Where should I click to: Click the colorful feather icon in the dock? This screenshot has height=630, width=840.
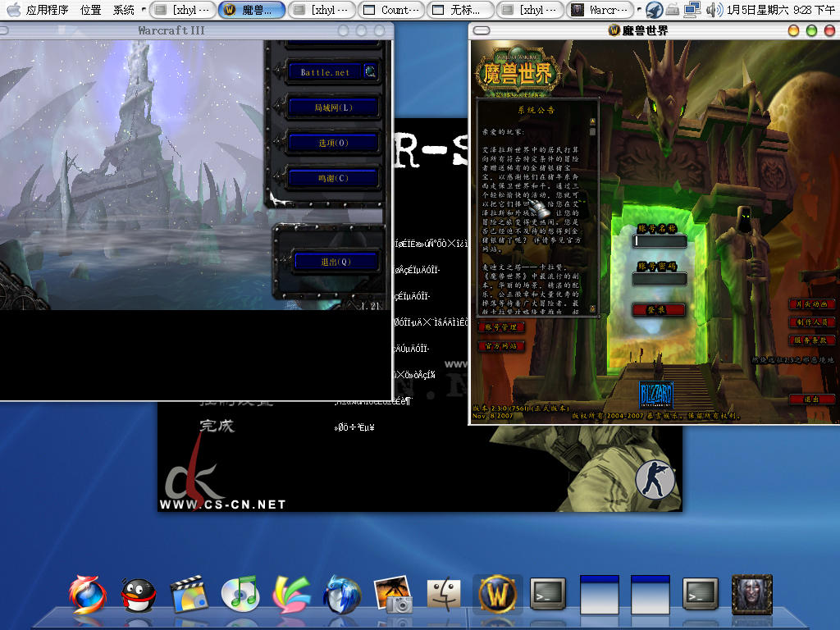coord(291,594)
